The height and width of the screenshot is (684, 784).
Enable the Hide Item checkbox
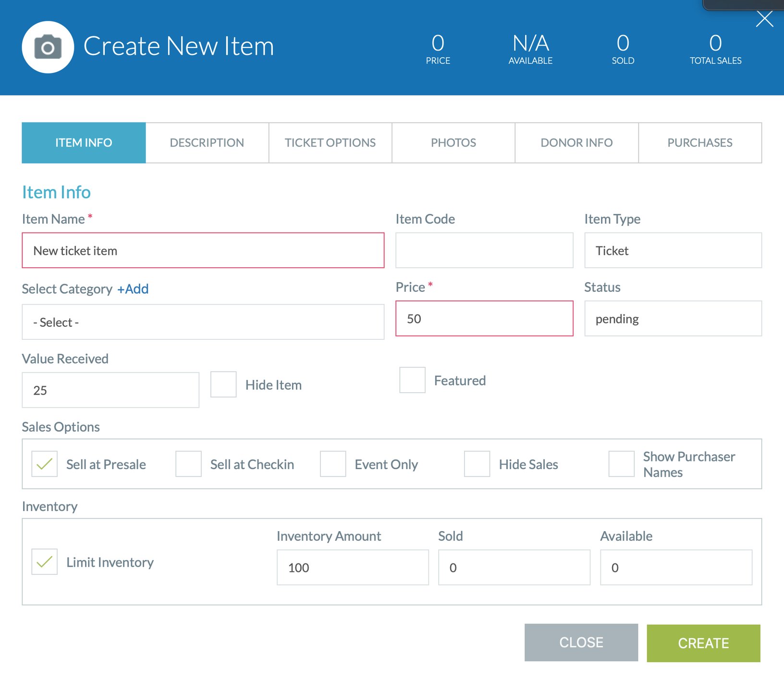tap(223, 385)
